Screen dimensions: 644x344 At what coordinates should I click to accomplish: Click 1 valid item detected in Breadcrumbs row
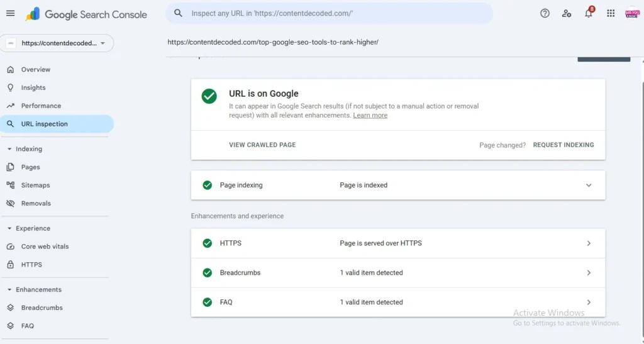pos(371,272)
